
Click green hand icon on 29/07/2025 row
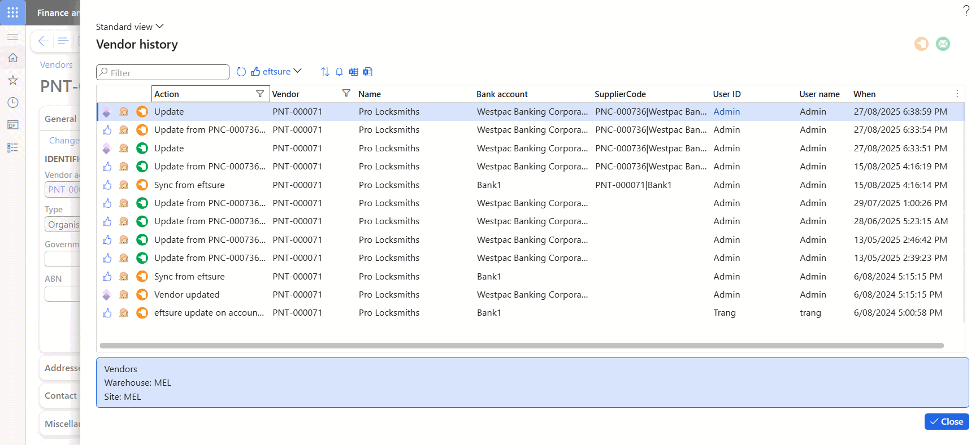pyautogui.click(x=142, y=203)
